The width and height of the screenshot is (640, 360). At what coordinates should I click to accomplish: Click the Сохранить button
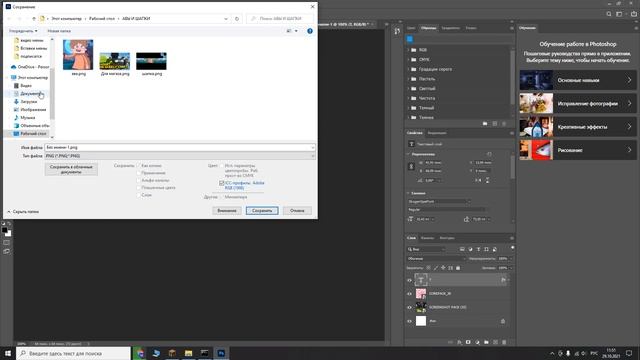(262, 211)
